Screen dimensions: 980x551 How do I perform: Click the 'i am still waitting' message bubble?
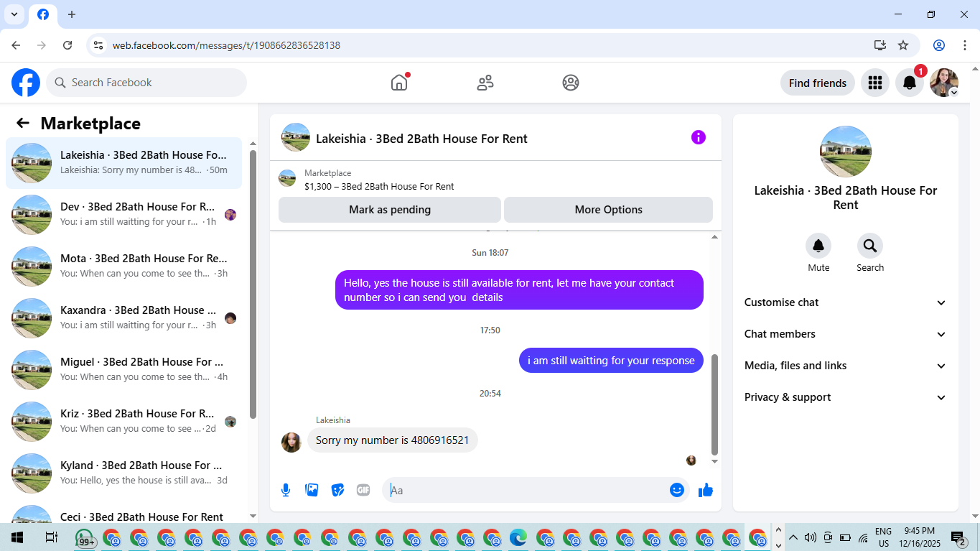coord(611,361)
